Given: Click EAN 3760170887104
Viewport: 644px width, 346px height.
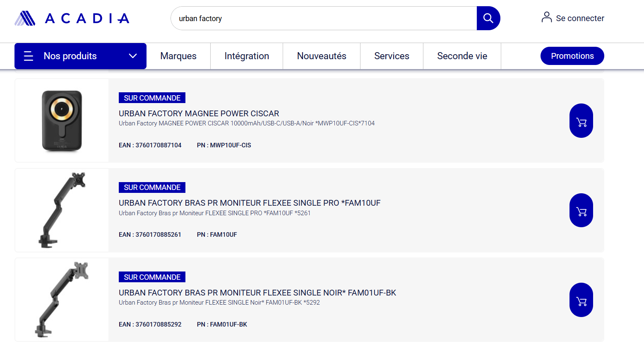Looking at the screenshot, I should coord(150,145).
